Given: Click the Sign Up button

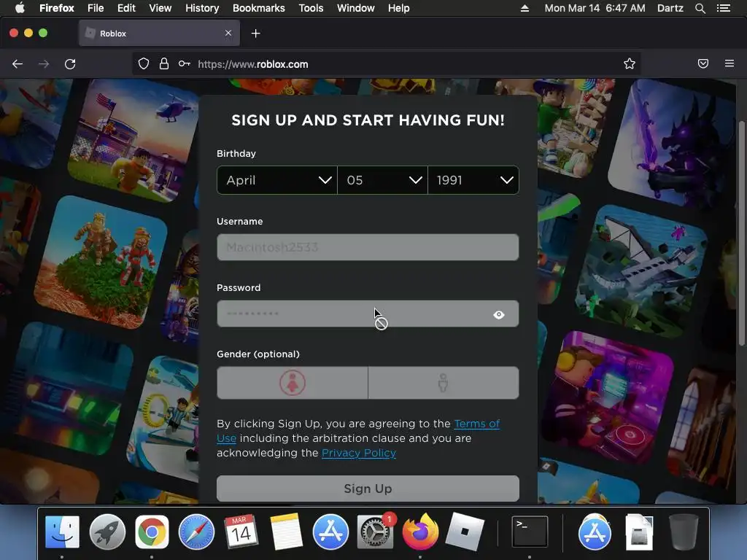Looking at the screenshot, I should 368,489.
